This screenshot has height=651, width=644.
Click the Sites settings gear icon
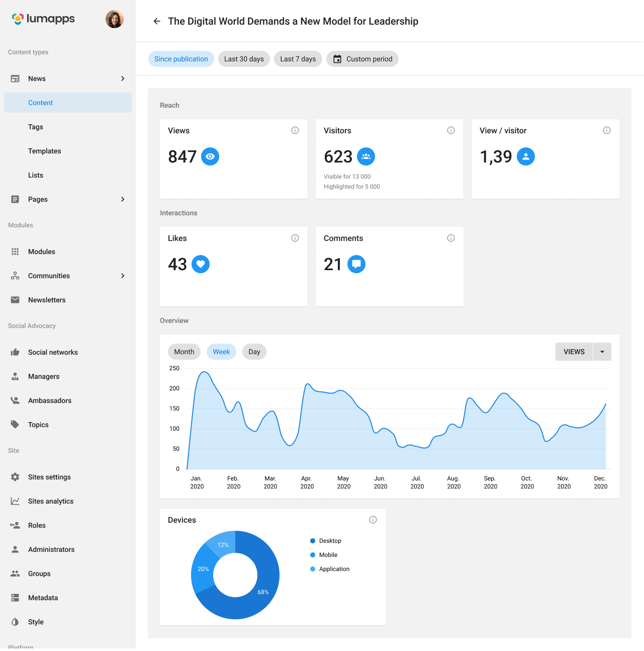click(x=15, y=477)
